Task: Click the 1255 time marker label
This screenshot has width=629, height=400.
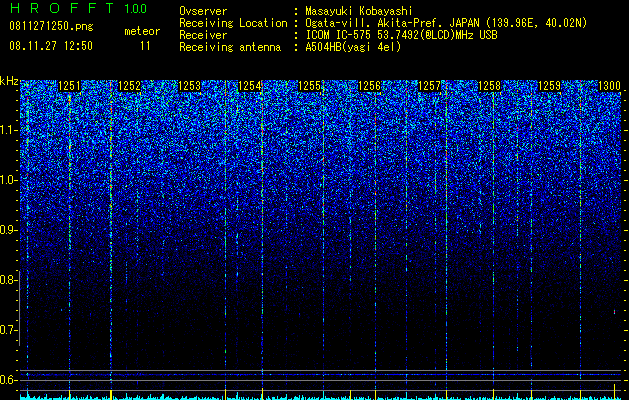Action: tap(309, 86)
